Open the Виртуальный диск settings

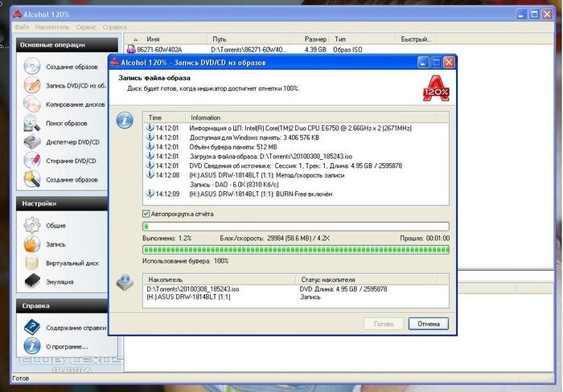32,262
